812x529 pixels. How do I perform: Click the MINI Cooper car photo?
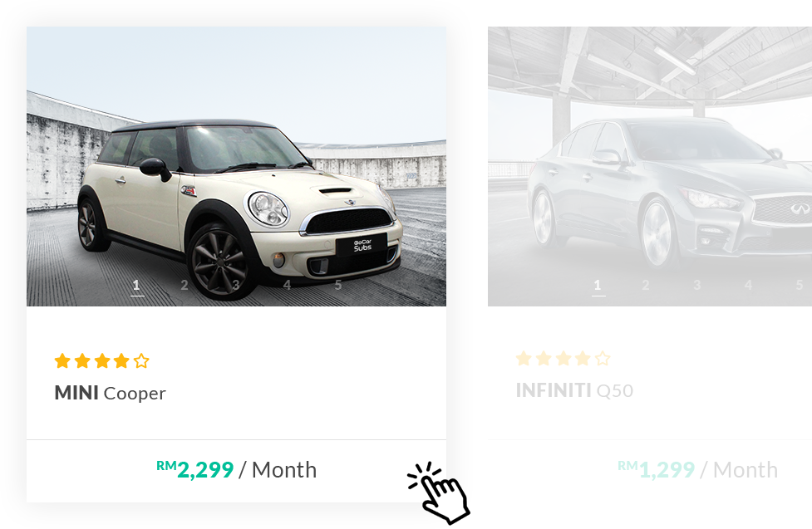coord(237,166)
